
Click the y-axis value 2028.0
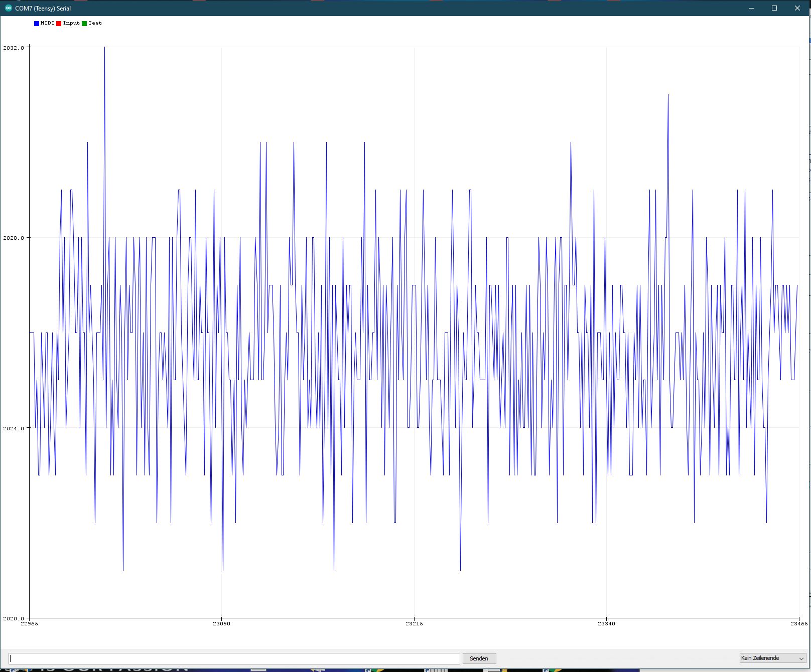tap(14, 238)
